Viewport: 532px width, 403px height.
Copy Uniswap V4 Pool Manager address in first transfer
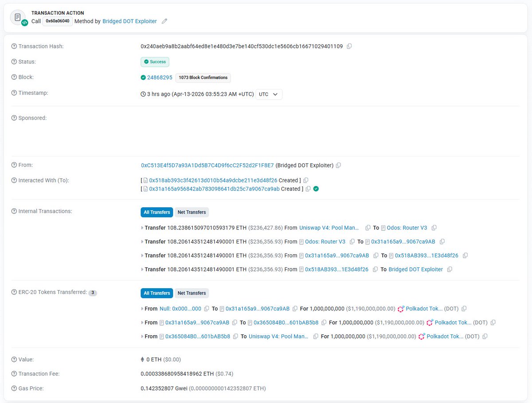pyautogui.click(x=368, y=228)
